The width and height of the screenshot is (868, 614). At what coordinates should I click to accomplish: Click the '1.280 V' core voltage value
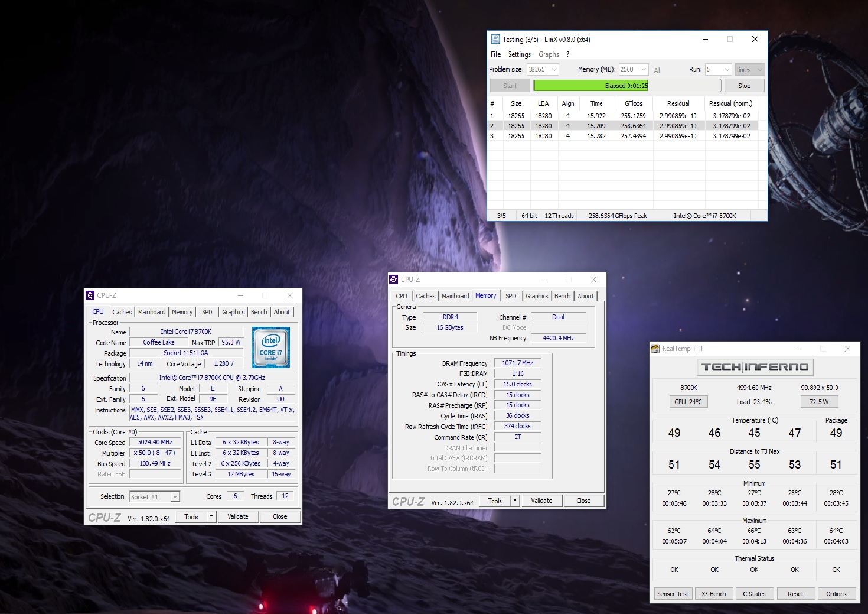point(224,364)
